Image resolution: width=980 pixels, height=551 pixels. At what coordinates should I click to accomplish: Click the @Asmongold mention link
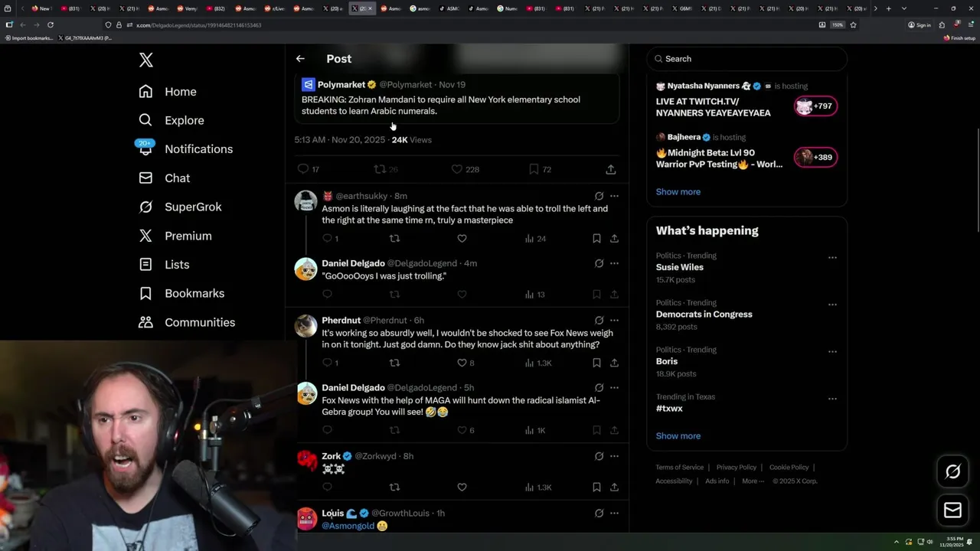click(x=348, y=527)
